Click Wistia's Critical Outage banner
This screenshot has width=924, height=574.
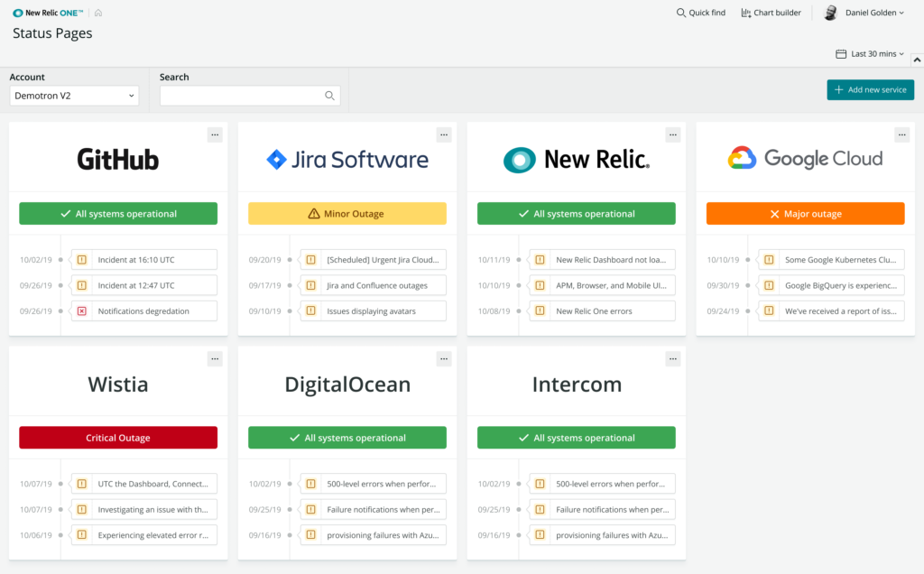coord(118,438)
